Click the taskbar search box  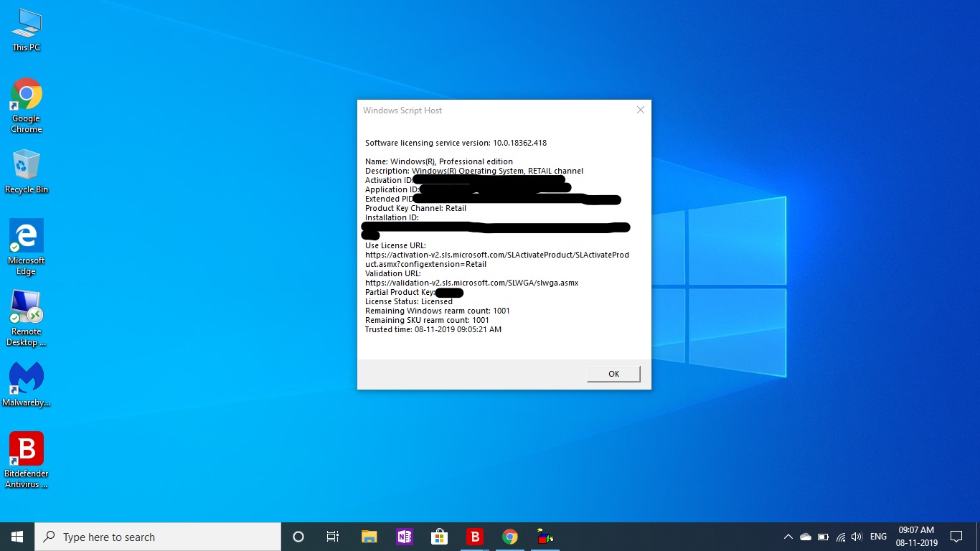[x=158, y=537]
